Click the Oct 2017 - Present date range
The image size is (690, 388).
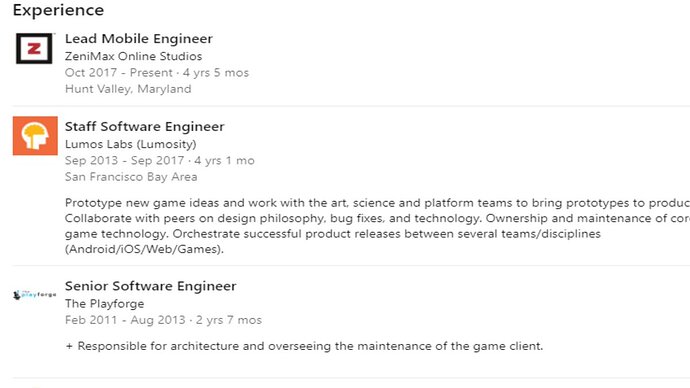point(119,73)
